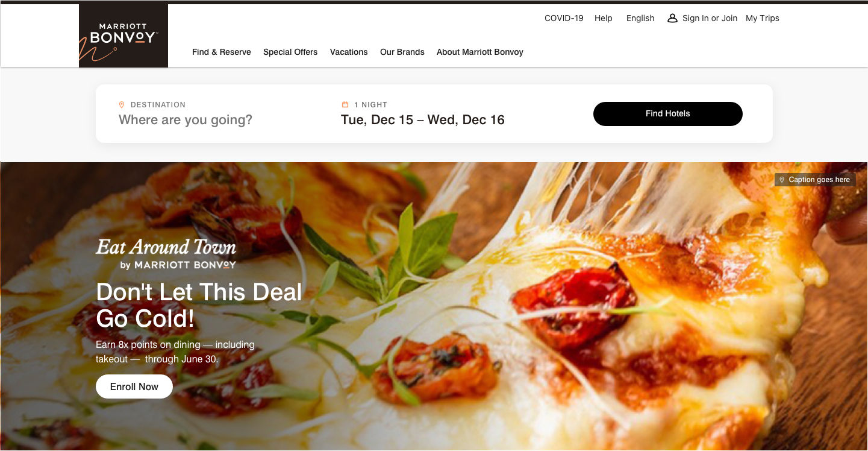Image resolution: width=868 pixels, height=451 pixels.
Task: Open the Help link
Action: [x=604, y=18]
